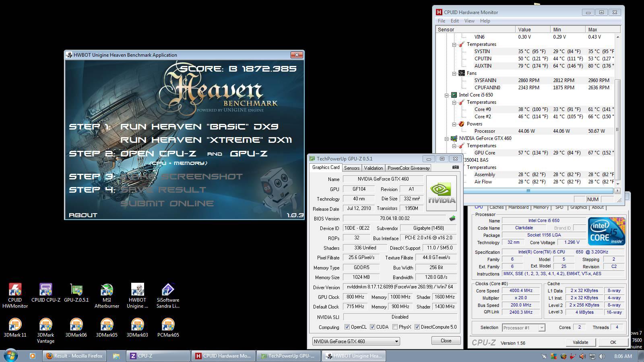This screenshot has height=362, width=644.
Task: Collapse Intel Core i5 650 tree node
Action: tap(446, 95)
